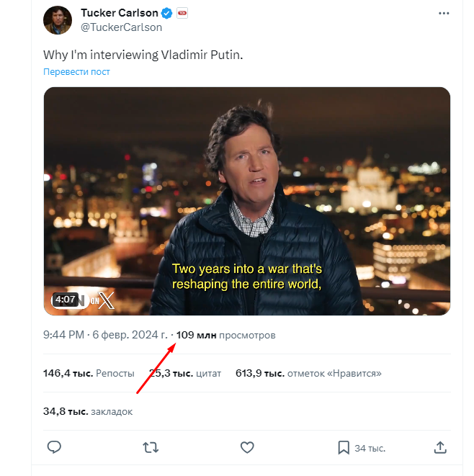Image resolution: width=474 pixels, height=476 pixels.
Task: Click the share upload icon
Action: pos(441,448)
